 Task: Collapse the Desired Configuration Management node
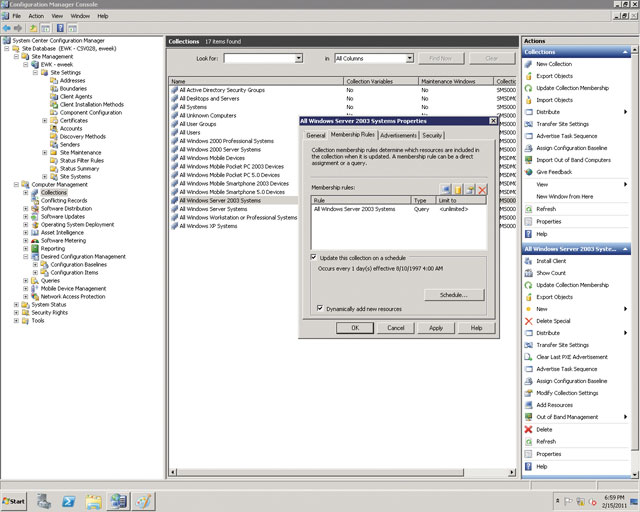click(26, 256)
